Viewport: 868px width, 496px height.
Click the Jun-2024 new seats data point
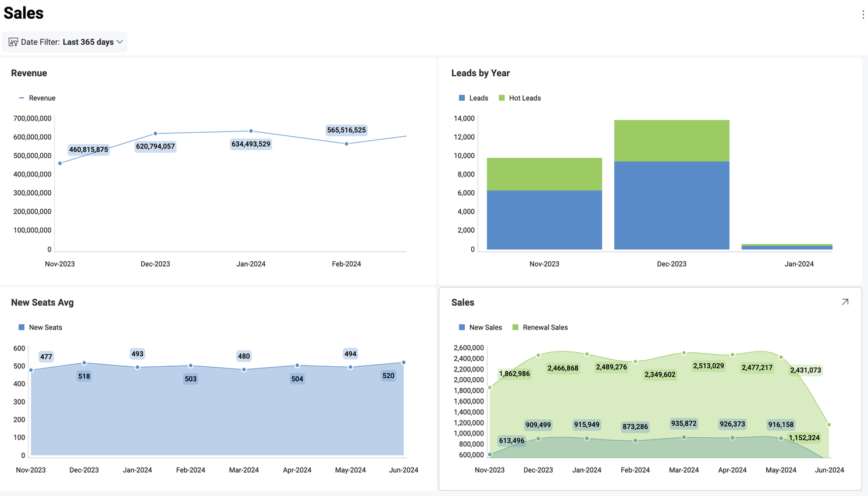(404, 362)
